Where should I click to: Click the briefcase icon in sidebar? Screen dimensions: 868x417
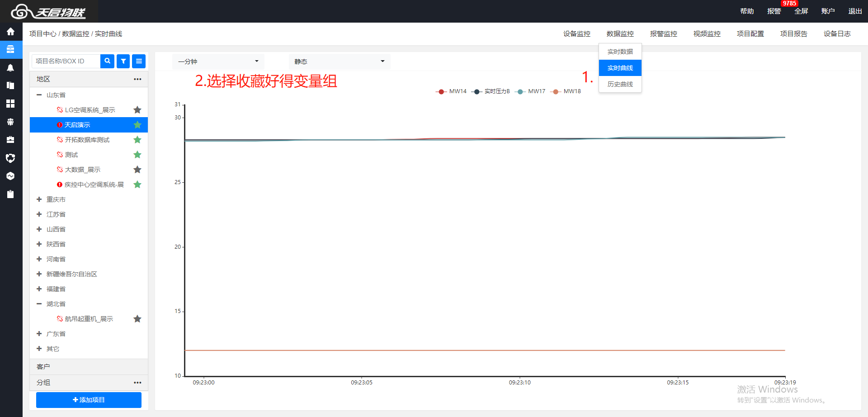(x=10, y=140)
